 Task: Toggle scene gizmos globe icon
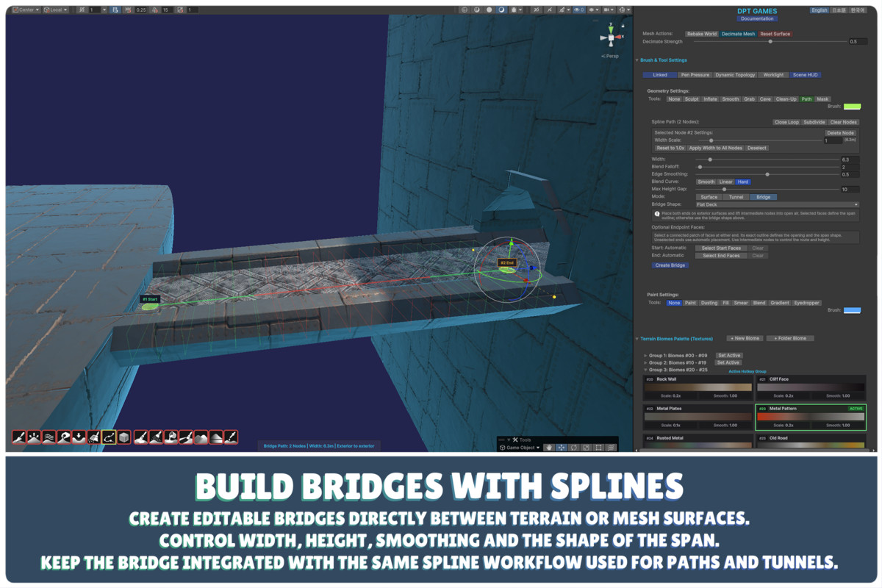click(x=625, y=10)
